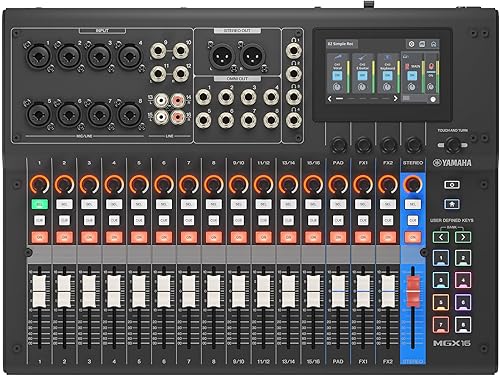Screen dimensions: 500x376
Task: Trigger User Defined Key 4
Action: click(x=463, y=280)
